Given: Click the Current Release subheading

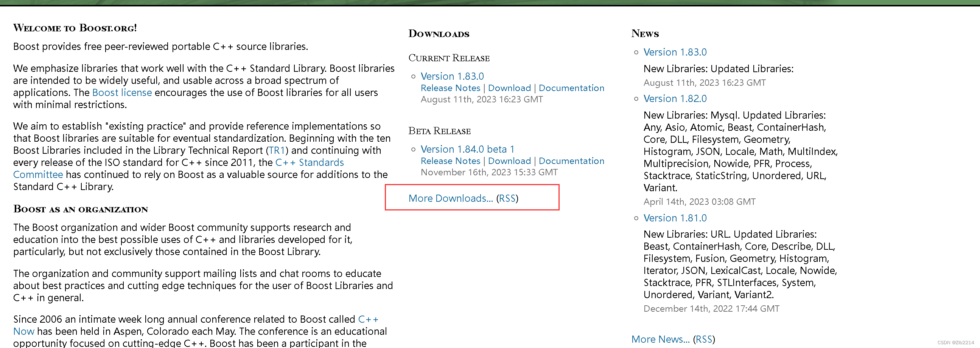Looking at the screenshot, I should click(449, 58).
